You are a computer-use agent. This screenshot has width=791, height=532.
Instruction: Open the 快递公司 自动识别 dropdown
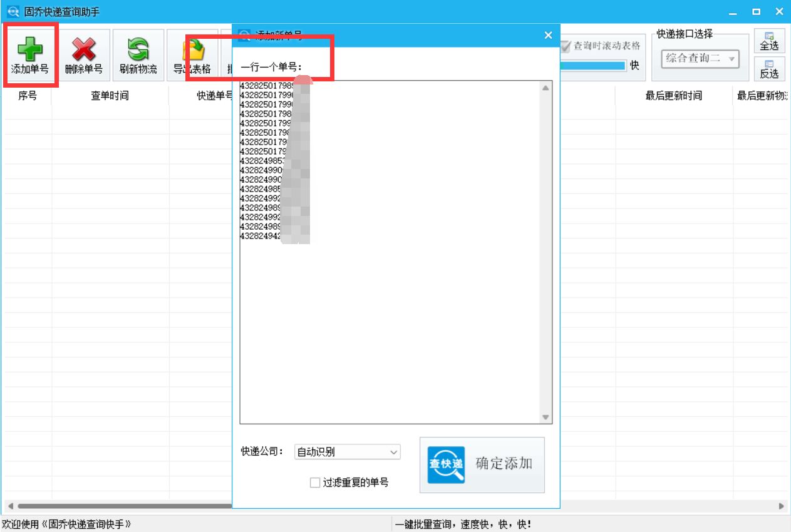(x=348, y=452)
